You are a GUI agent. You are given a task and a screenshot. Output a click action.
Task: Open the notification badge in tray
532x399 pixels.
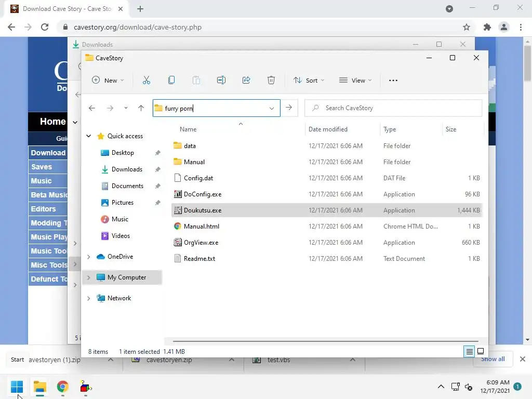click(x=517, y=387)
